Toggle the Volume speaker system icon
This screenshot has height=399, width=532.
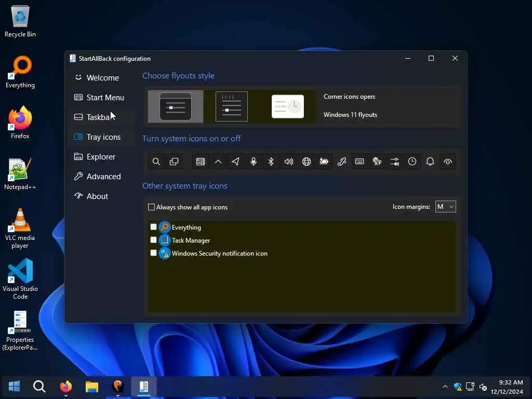pyautogui.click(x=289, y=162)
